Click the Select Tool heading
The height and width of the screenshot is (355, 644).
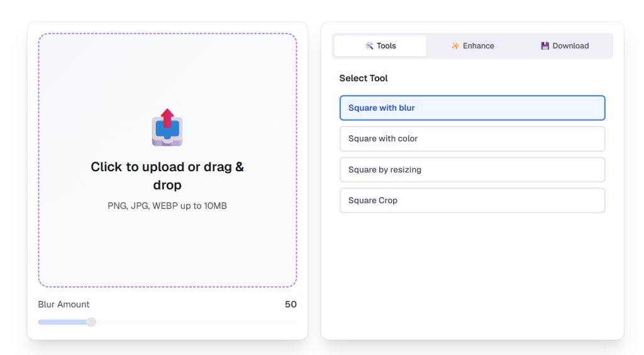click(364, 78)
